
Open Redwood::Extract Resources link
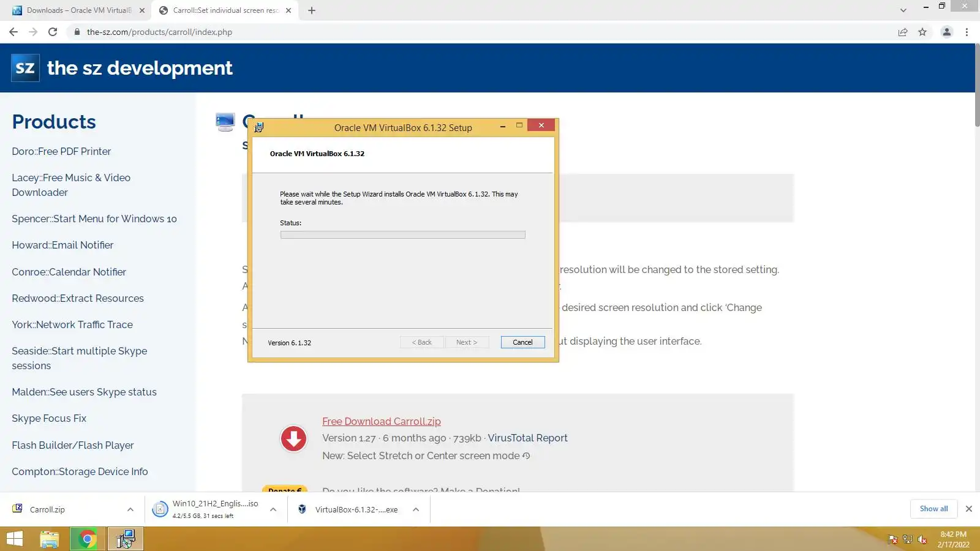click(78, 298)
